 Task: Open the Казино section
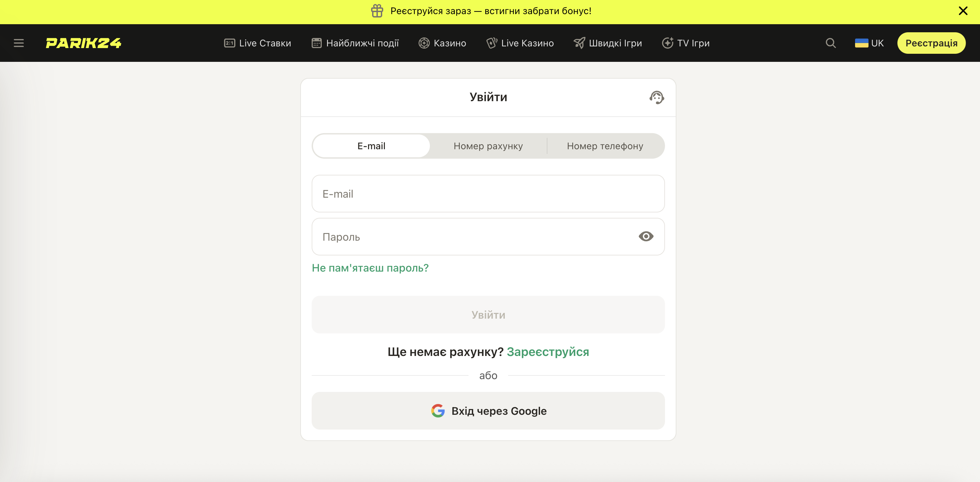[x=442, y=43]
